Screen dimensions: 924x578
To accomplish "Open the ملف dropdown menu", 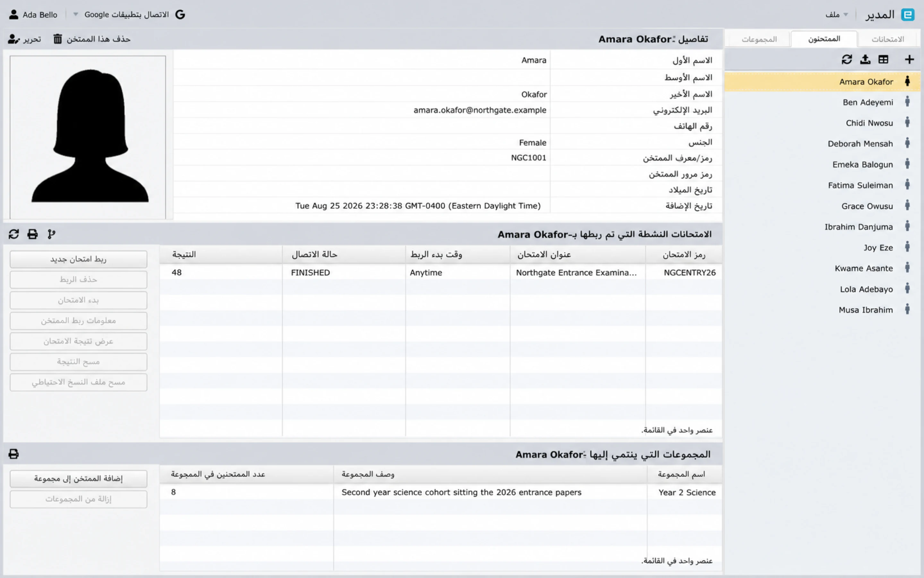I will click(836, 14).
